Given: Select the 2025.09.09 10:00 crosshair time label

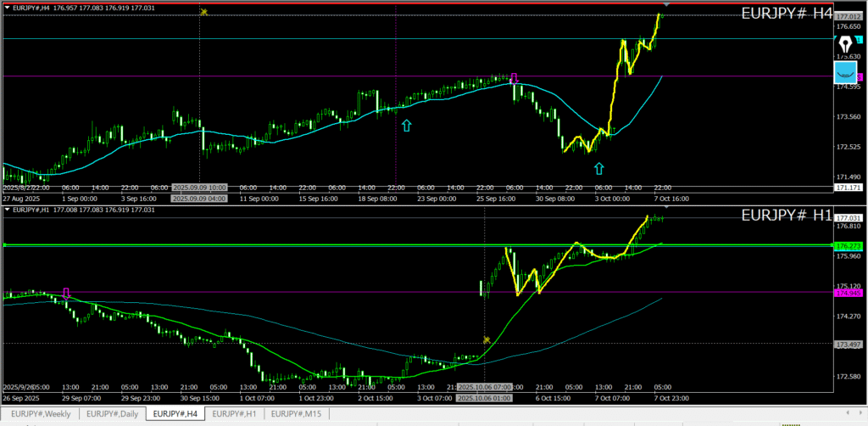Looking at the screenshot, I should tap(199, 188).
